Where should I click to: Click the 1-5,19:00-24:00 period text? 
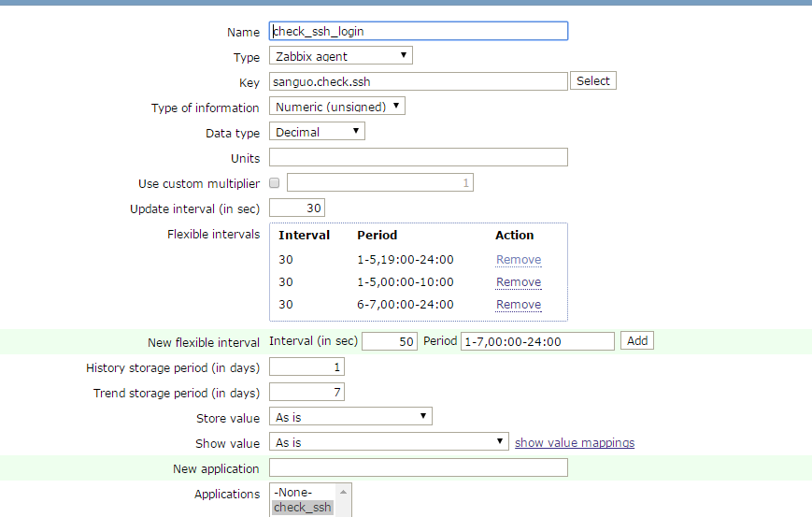406,260
